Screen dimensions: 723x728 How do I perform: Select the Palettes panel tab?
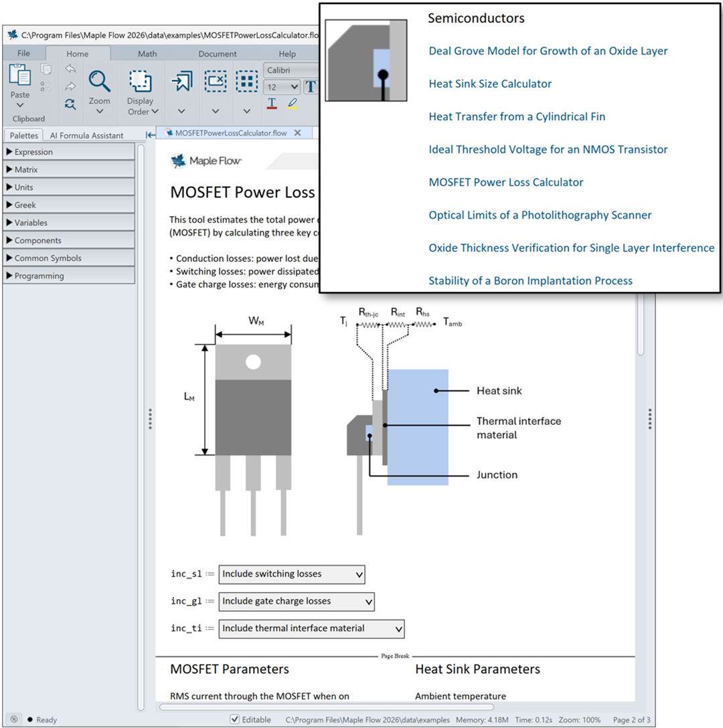[23, 135]
